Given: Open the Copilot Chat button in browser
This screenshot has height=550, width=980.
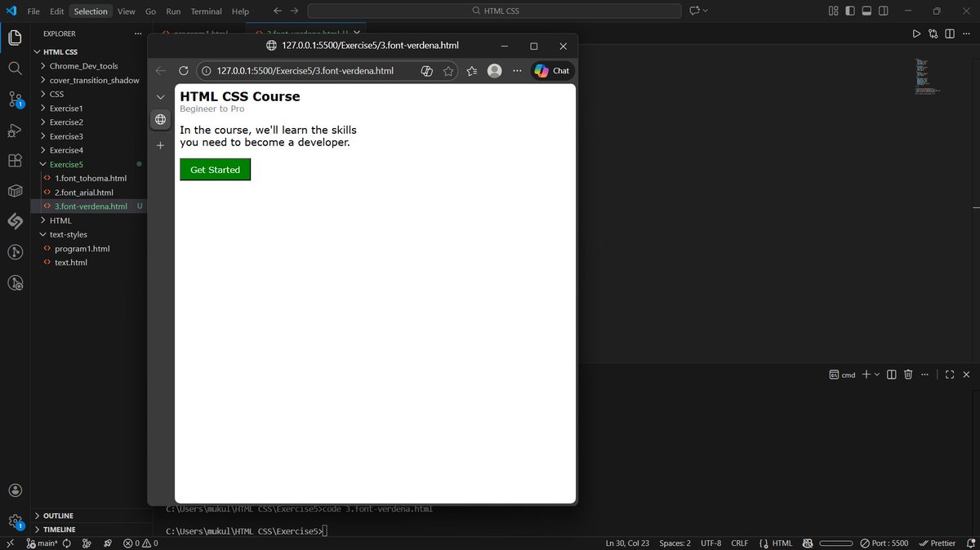Looking at the screenshot, I should tap(552, 71).
